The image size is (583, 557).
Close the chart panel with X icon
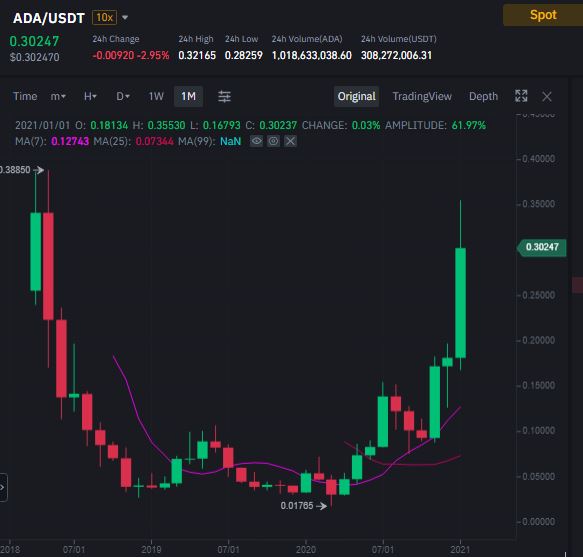click(547, 97)
